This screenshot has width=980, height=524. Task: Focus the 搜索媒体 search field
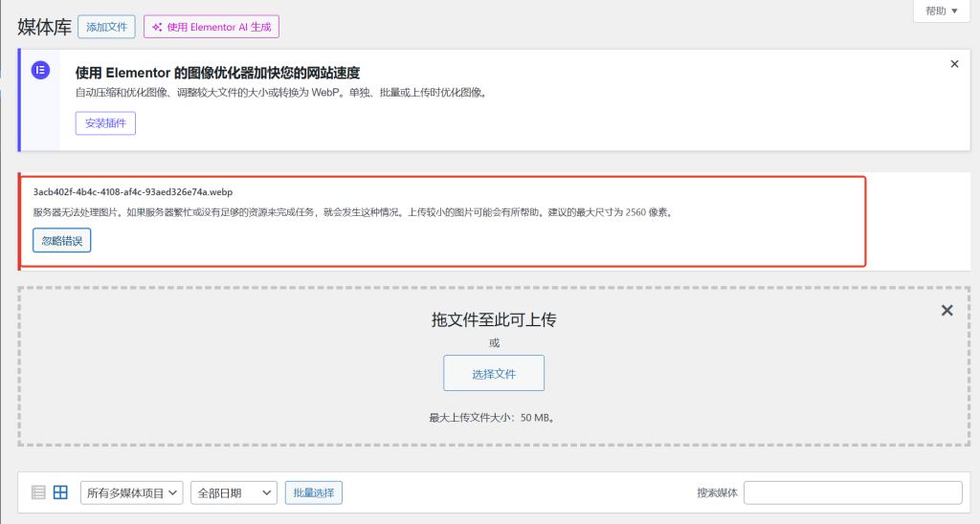pos(852,492)
